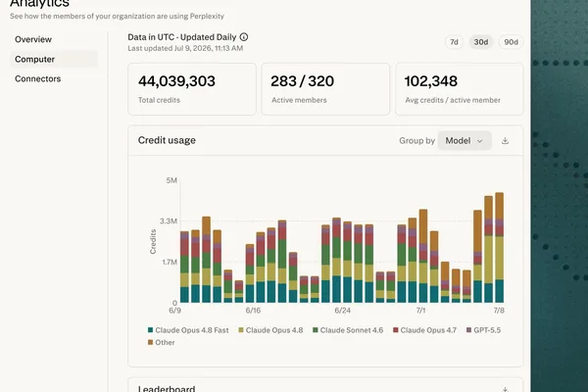
Task: Click the Claude Opus 4.8 Fast legend swatch
Action: (150, 330)
